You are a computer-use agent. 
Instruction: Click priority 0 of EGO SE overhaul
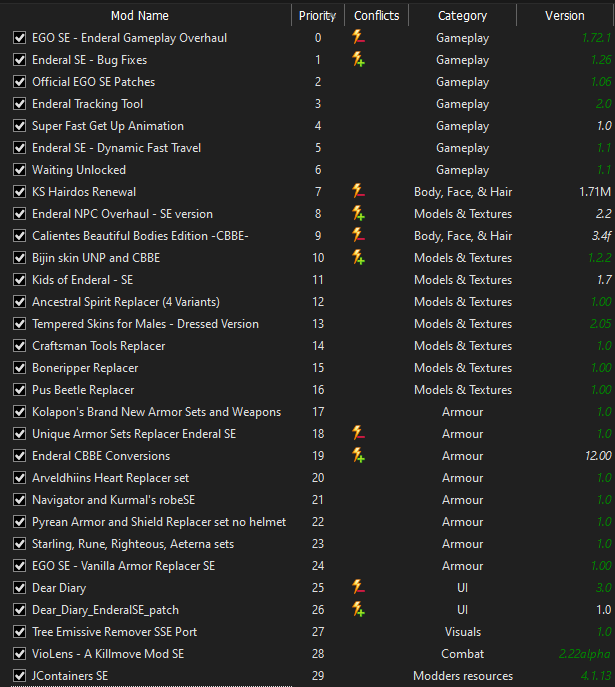coord(318,38)
